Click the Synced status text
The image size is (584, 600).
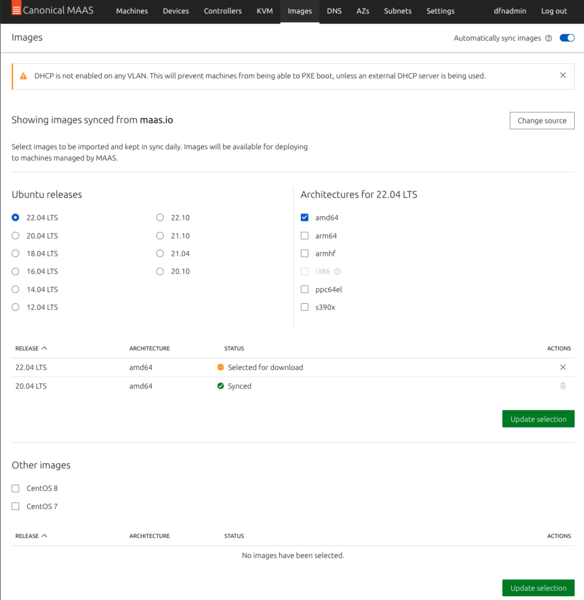tap(240, 386)
